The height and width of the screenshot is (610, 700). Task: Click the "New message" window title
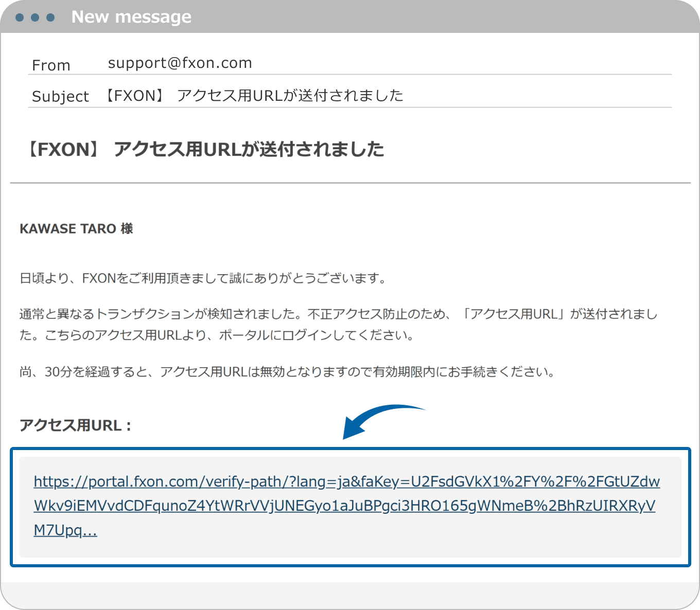coord(131,17)
